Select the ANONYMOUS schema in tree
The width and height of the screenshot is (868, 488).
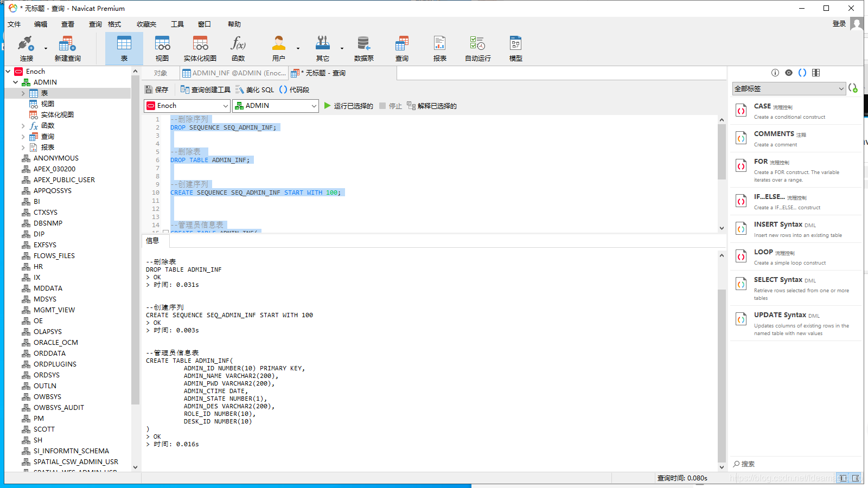click(56, 158)
